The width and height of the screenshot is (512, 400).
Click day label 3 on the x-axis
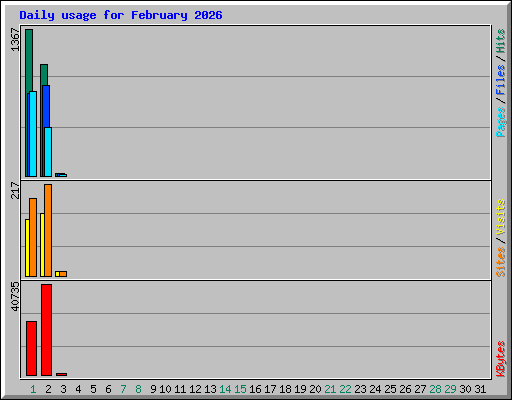click(x=63, y=389)
